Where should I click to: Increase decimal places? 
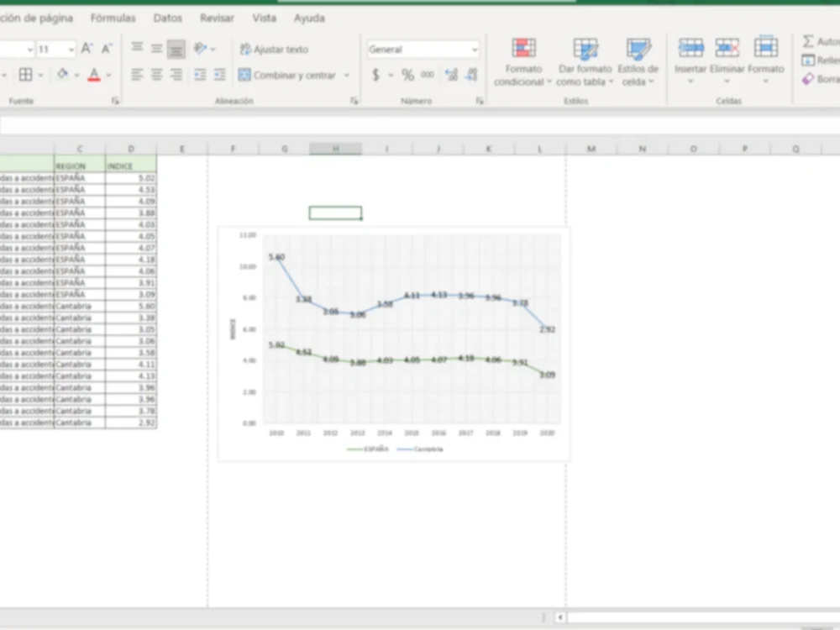(x=452, y=75)
